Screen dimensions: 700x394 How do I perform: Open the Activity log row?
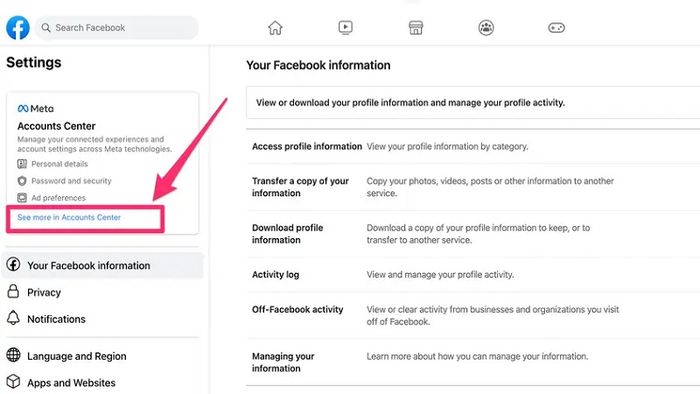click(473, 274)
